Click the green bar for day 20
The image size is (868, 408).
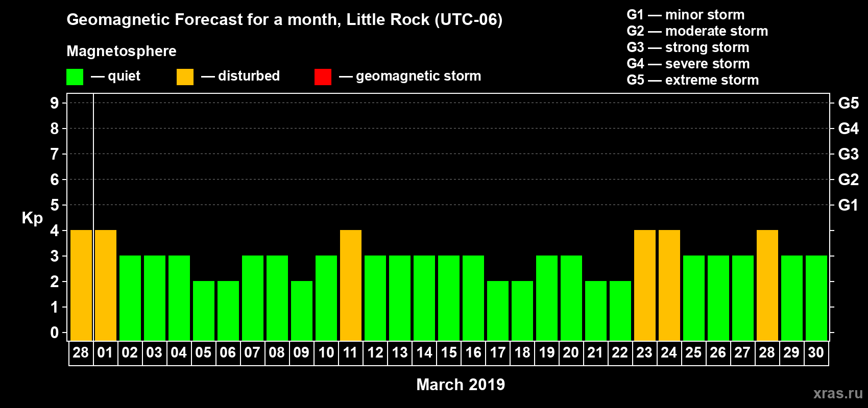571,298
